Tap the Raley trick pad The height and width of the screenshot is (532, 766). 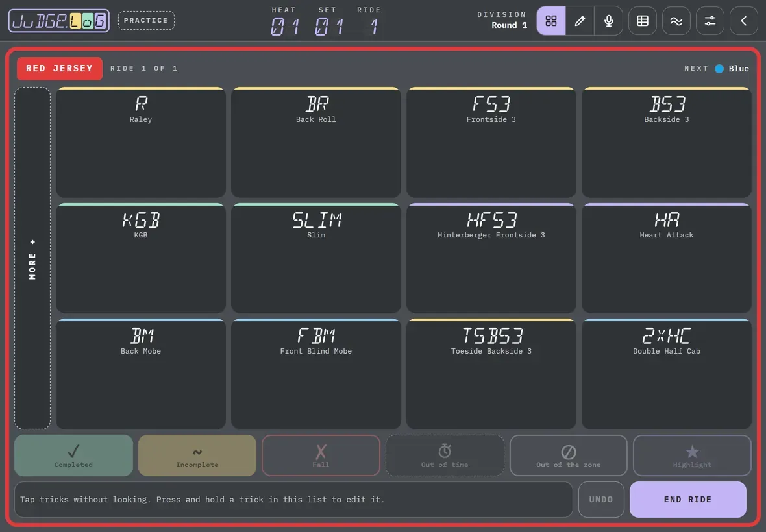coord(141,142)
